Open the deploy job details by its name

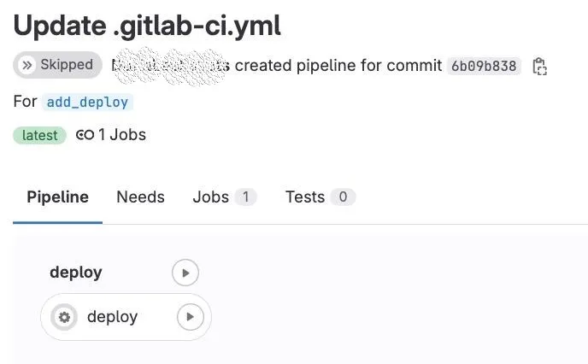[112, 317]
